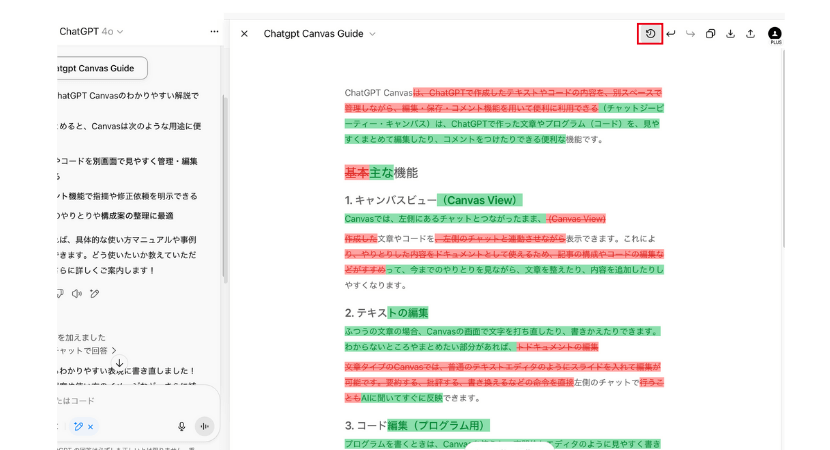Close the canvas with X icon
The image size is (830, 450).
(x=244, y=34)
